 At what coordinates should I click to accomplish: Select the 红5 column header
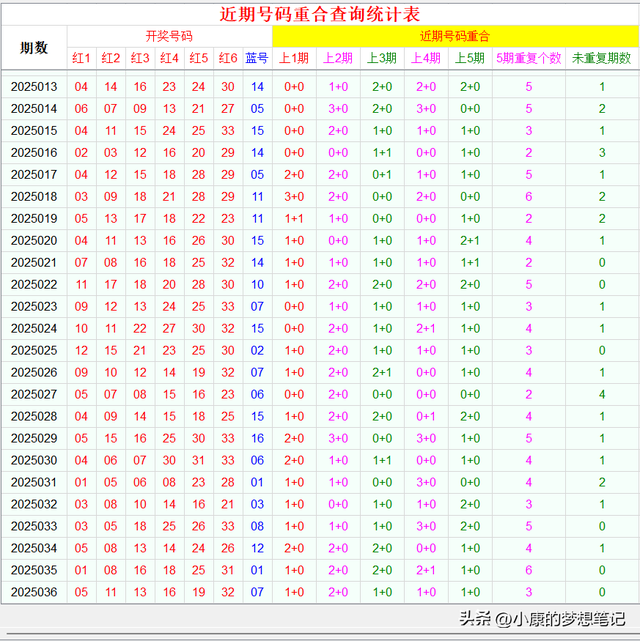click(199, 58)
